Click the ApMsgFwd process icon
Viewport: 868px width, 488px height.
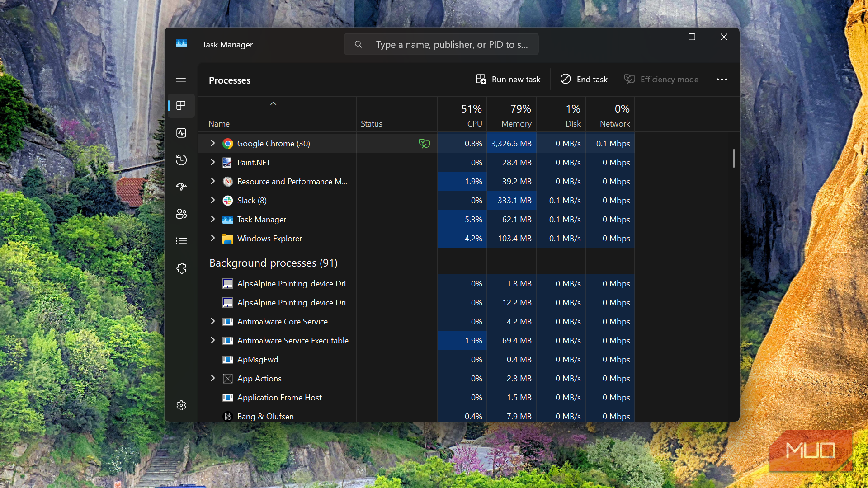click(228, 360)
